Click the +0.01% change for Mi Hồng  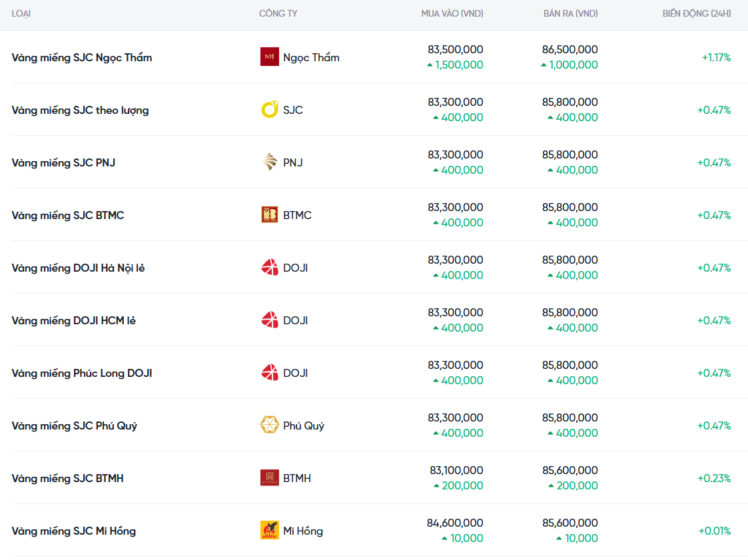pos(715,531)
